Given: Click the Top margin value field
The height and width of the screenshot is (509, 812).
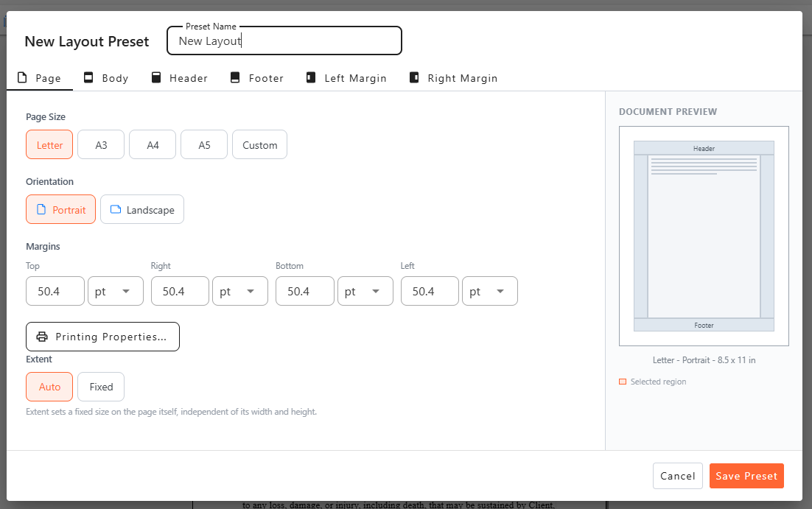Looking at the screenshot, I should 55,291.
